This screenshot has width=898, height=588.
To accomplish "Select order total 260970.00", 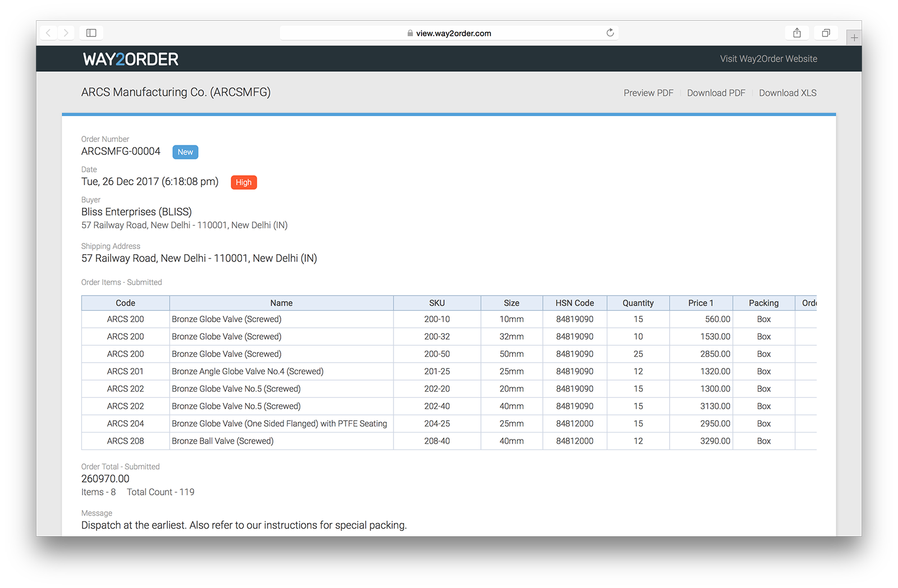I will [106, 479].
